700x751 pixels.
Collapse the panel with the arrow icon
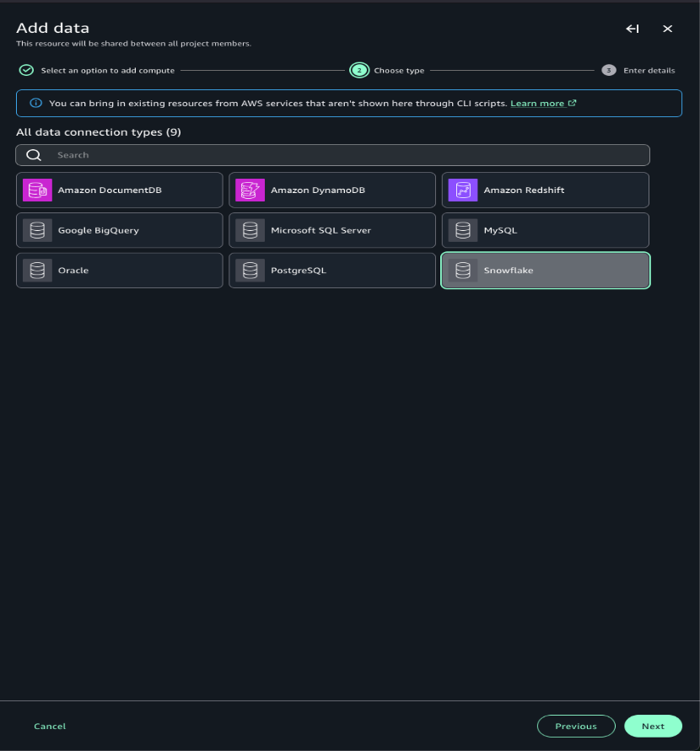pos(633,29)
